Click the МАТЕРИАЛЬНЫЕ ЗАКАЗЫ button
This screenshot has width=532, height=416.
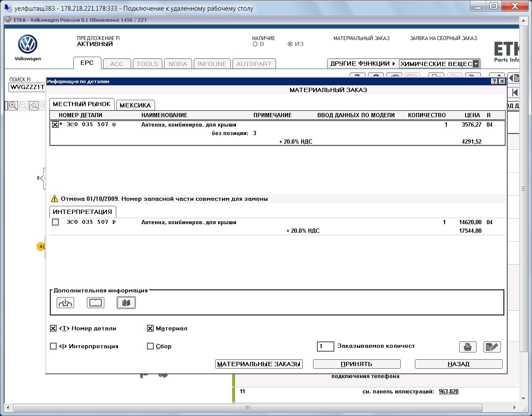(259, 364)
